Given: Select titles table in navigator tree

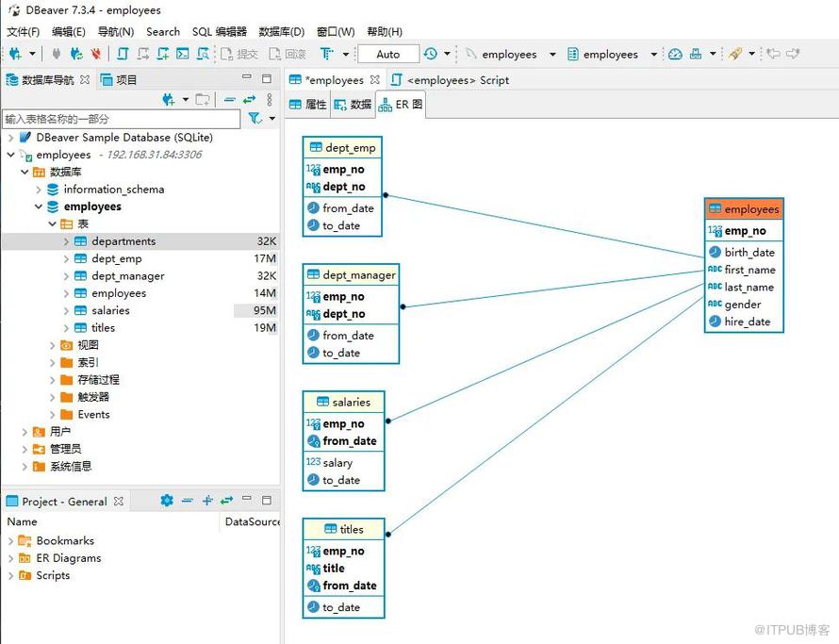Looking at the screenshot, I should 104,327.
